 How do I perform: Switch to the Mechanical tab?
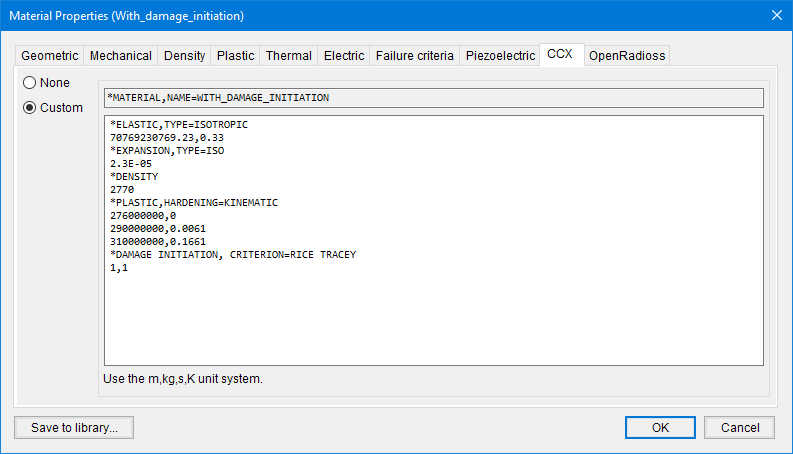120,56
